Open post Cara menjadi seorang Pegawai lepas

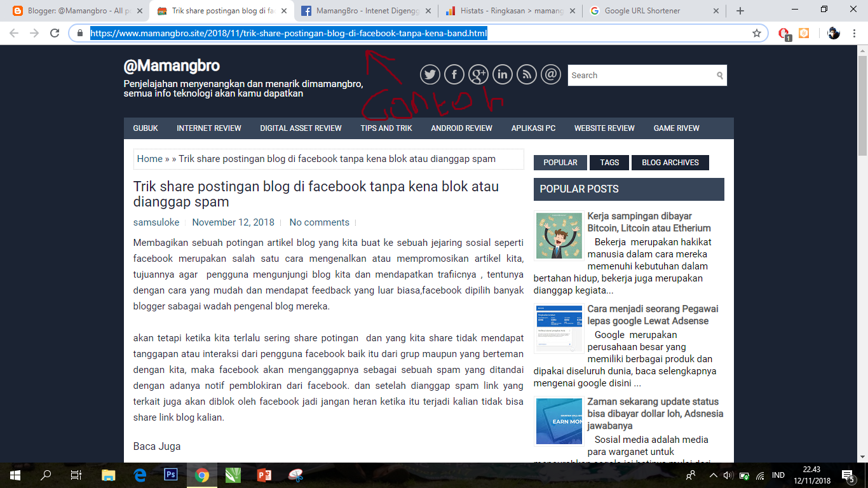(x=653, y=315)
